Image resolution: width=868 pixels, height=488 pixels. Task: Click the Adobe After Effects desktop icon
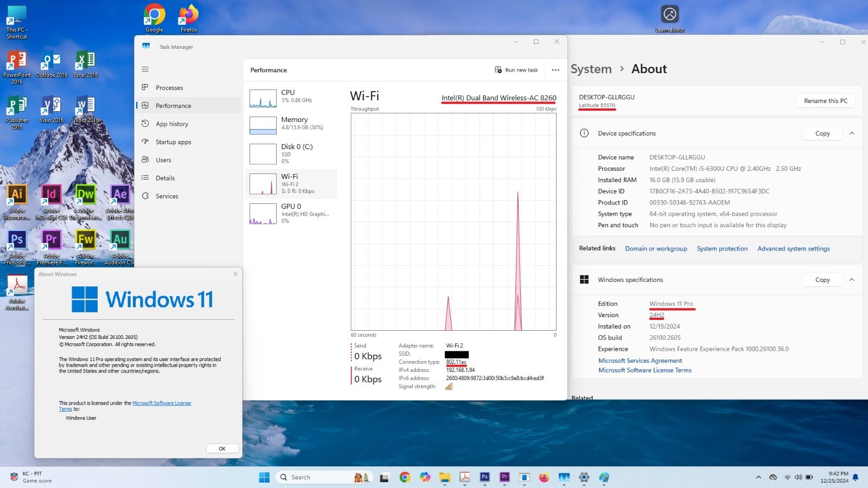point(120,203)
